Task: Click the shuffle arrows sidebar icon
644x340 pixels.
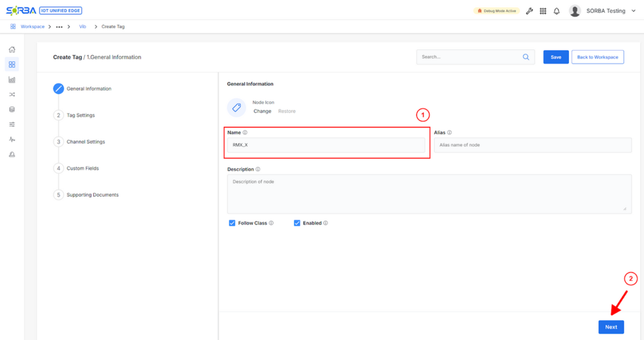Action: [x=12, y=94]
